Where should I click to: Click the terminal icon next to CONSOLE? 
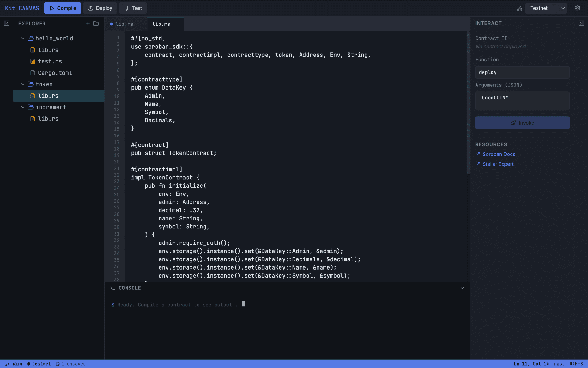pyautogui.click(x=112, y=288)
